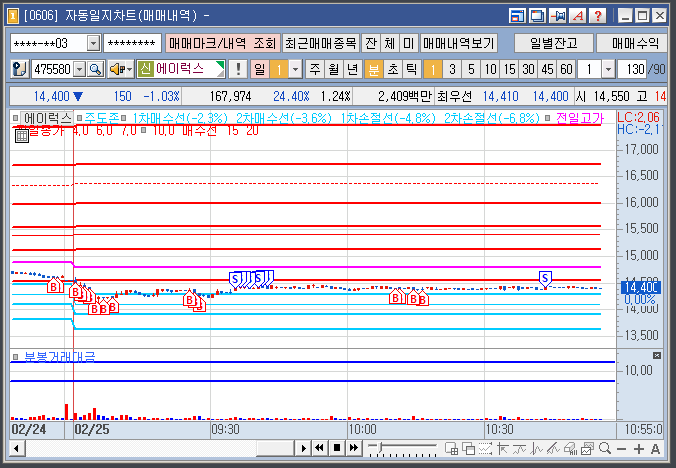Screen dimensions: 676x468
Task: Click 최근매매종목 button
Action: point(321,43)
